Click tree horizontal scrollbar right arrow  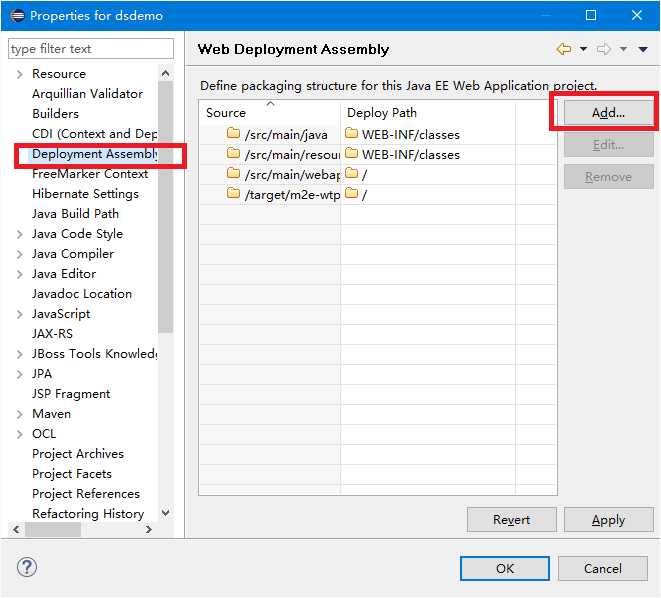(x=148, y=529)
